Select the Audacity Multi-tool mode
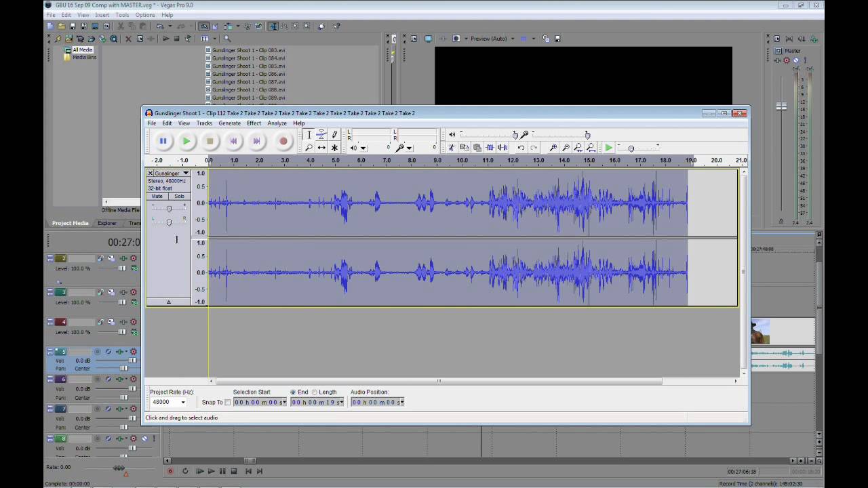 point(334,147)
